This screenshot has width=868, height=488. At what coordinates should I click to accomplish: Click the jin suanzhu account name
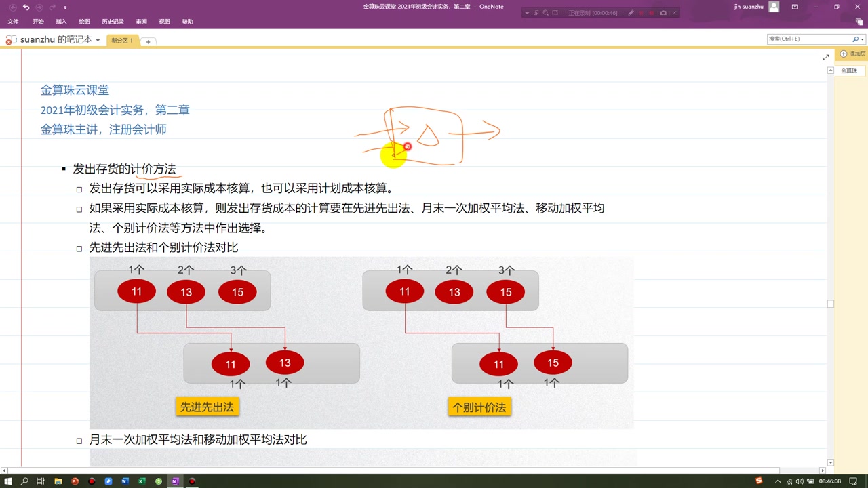click(749, 7)
